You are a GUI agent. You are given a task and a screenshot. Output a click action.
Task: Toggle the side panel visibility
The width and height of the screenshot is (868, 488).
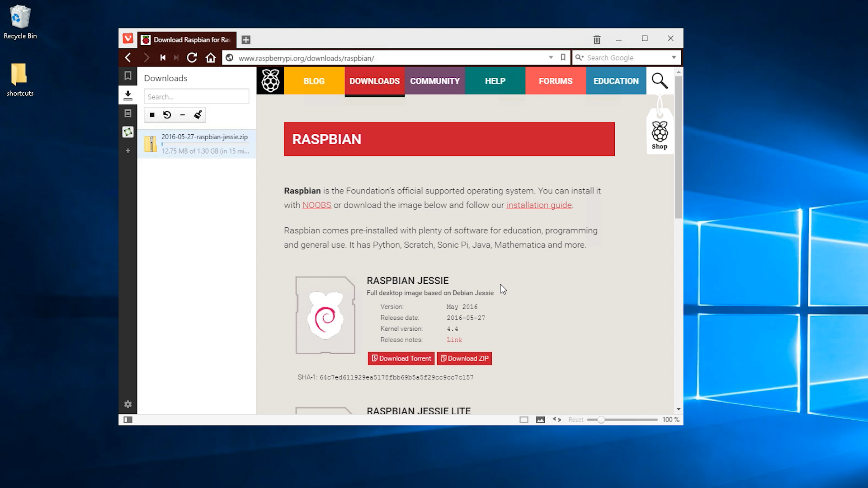pos(128,420)
